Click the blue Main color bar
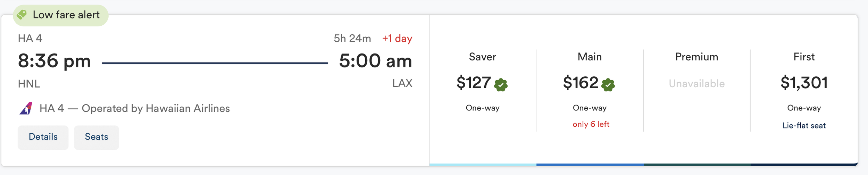The height and width of the screenshot is (175, 868). 590,165
